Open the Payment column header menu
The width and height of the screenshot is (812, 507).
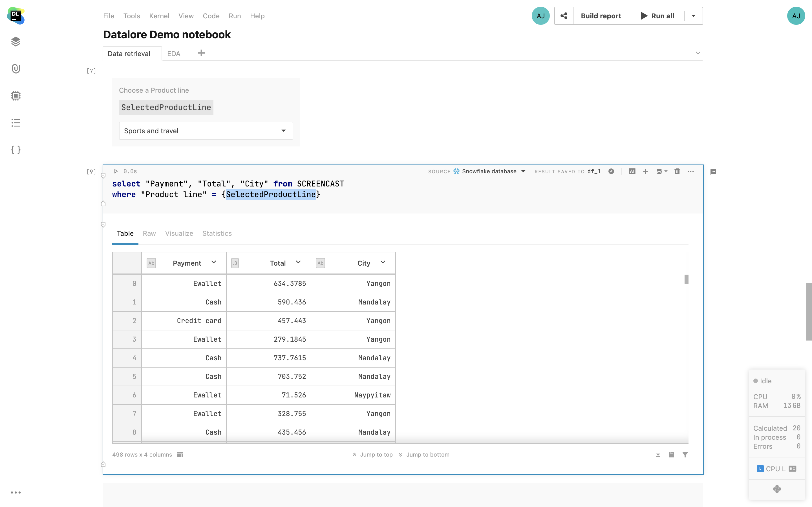pos(214,263)
